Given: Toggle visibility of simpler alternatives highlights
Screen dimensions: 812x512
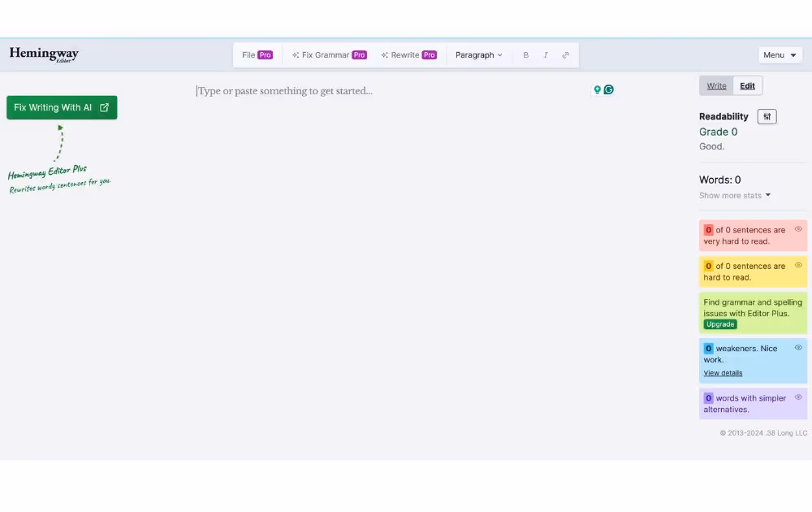Looking at the screenshot, I should 798,397.
